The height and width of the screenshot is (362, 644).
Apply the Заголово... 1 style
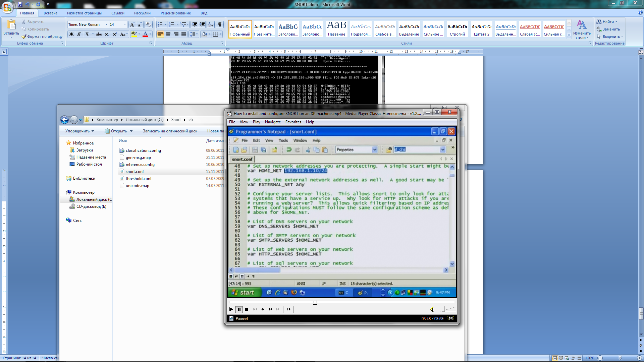[x=288, y=29]
